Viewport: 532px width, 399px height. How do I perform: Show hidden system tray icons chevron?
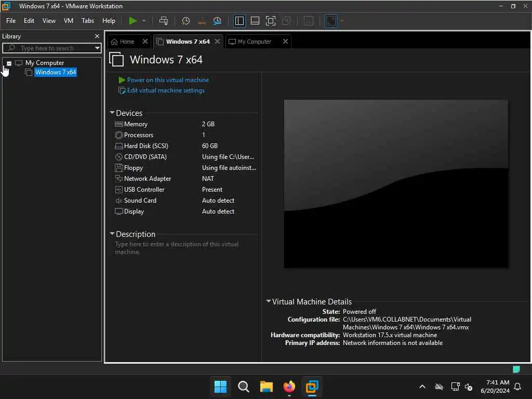pyautogui.click(x=422, y=387)
